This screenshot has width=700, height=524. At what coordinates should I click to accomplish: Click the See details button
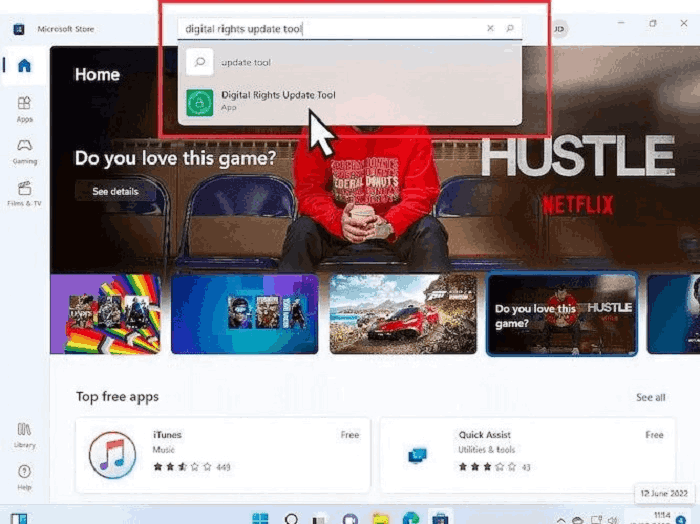[115, 191]
